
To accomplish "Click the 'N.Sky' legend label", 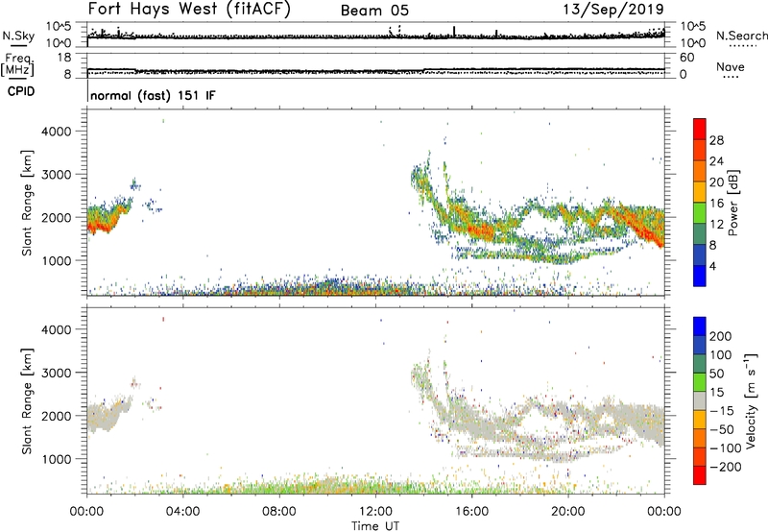I will click(x=18, y=36).
